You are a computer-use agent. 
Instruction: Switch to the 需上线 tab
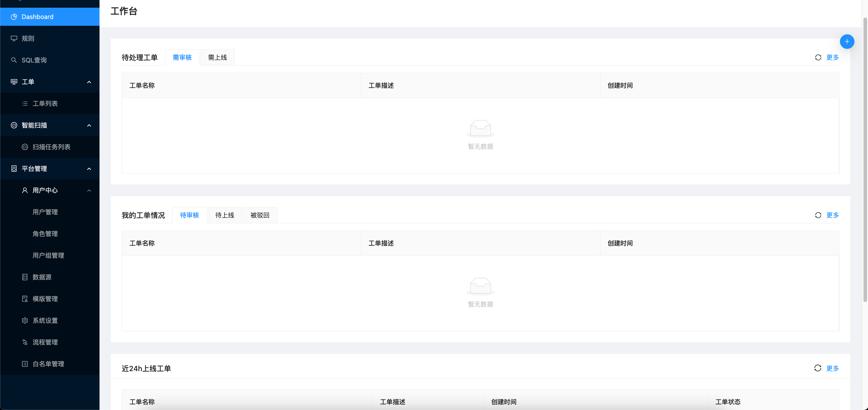(x=217, y=58)
